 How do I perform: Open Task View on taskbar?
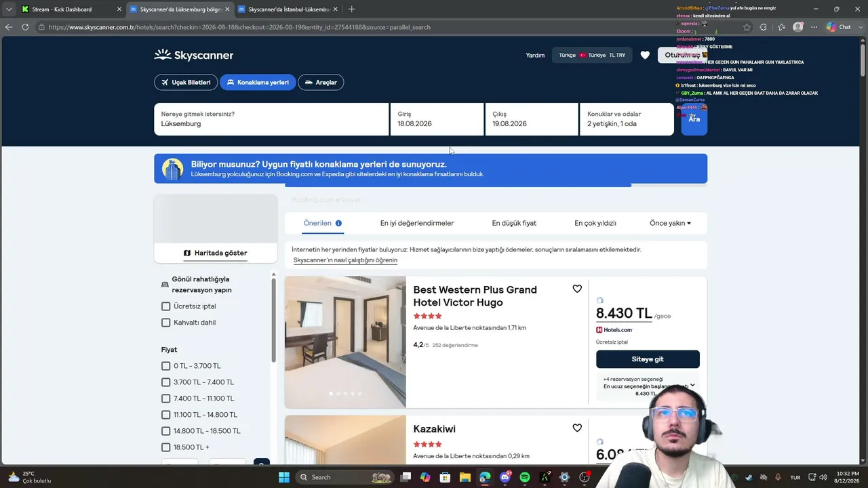(406, 477)
